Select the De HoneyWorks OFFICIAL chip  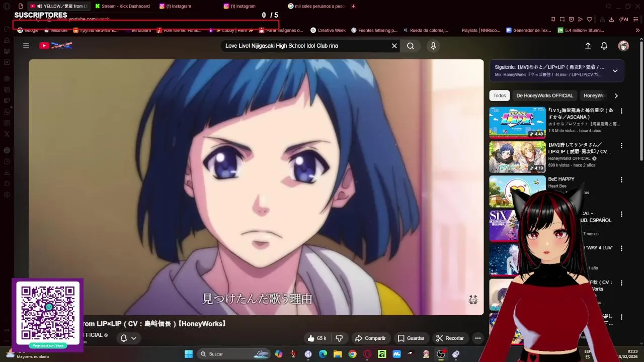pos(544,96)
